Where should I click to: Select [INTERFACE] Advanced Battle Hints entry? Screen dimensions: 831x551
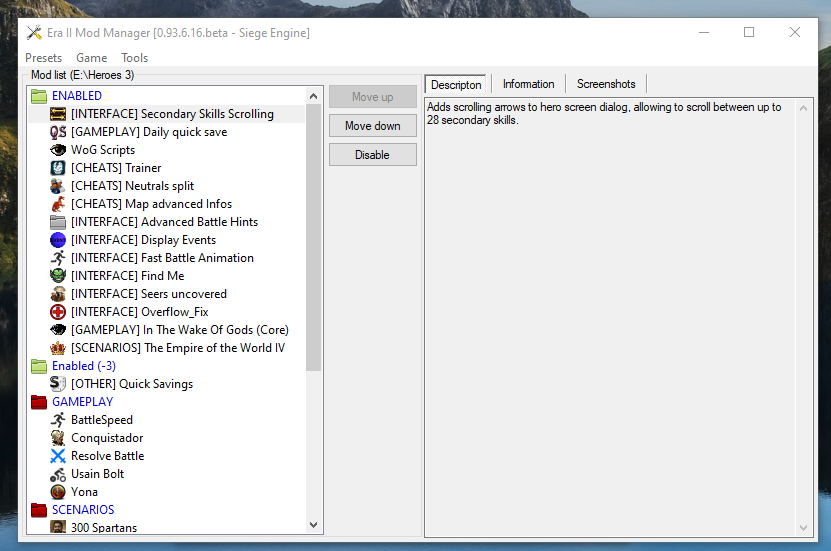pyautogui.click(x=164, y=222)
